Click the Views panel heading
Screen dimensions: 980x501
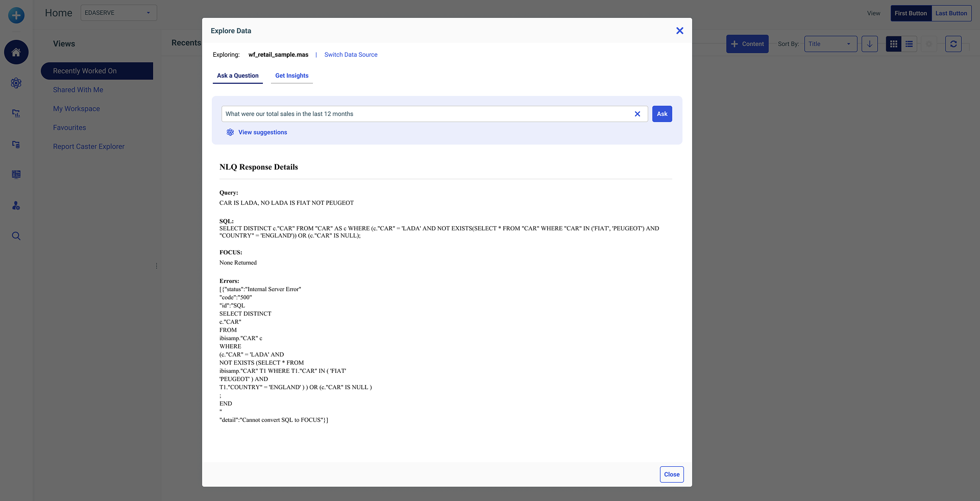coord(64,44)
